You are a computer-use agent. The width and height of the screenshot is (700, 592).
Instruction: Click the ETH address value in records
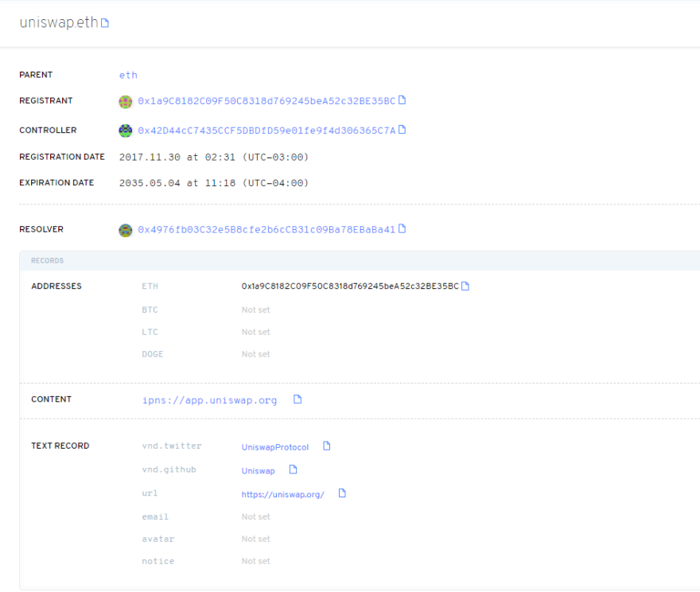coord(350,286)
